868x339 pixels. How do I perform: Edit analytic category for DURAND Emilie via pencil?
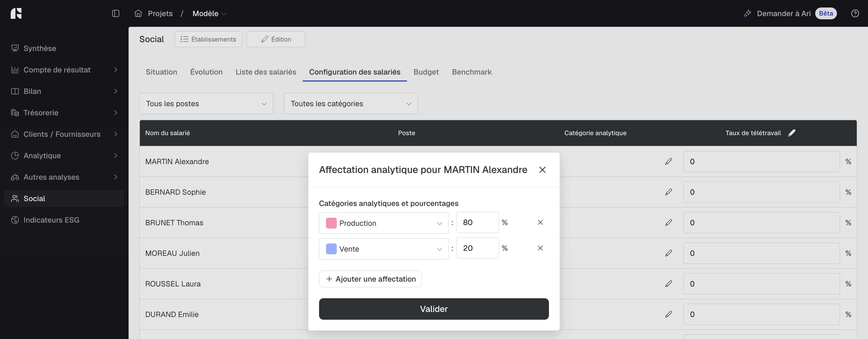click(668, 314)
